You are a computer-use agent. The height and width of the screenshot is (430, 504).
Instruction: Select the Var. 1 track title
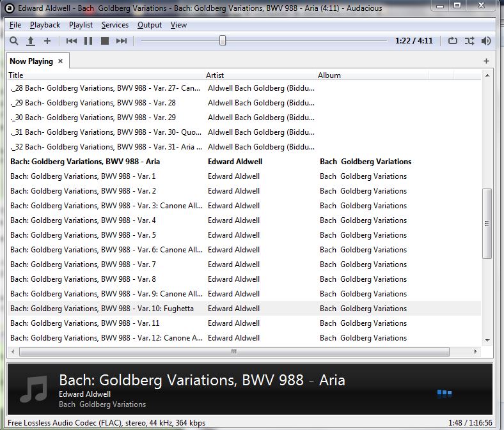(83, 176)
